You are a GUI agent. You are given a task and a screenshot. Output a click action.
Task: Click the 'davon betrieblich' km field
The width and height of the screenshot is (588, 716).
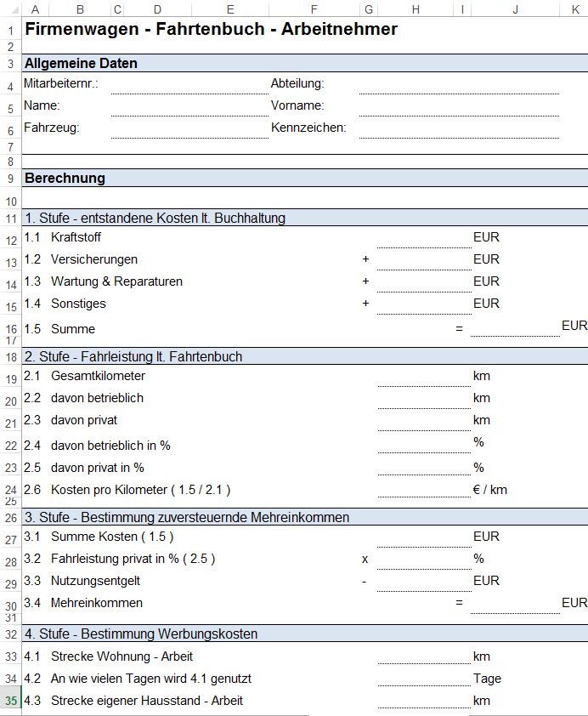[x=424, y=399]
